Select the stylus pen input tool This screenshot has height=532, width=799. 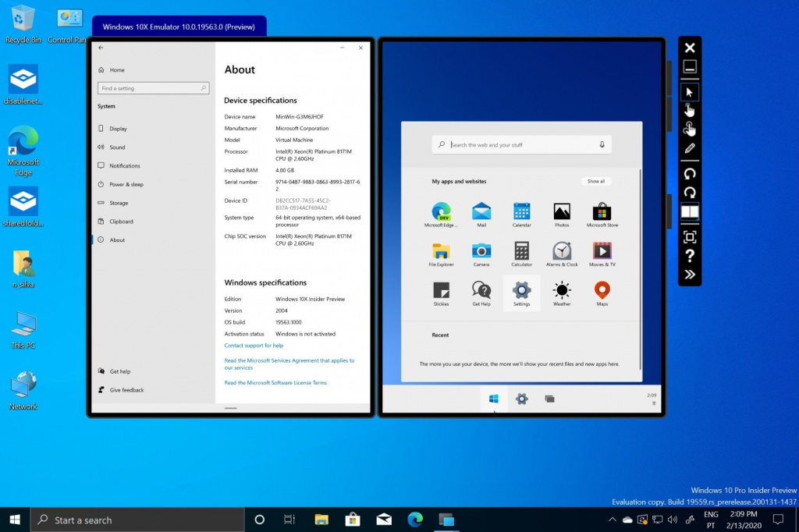point(690,148)
